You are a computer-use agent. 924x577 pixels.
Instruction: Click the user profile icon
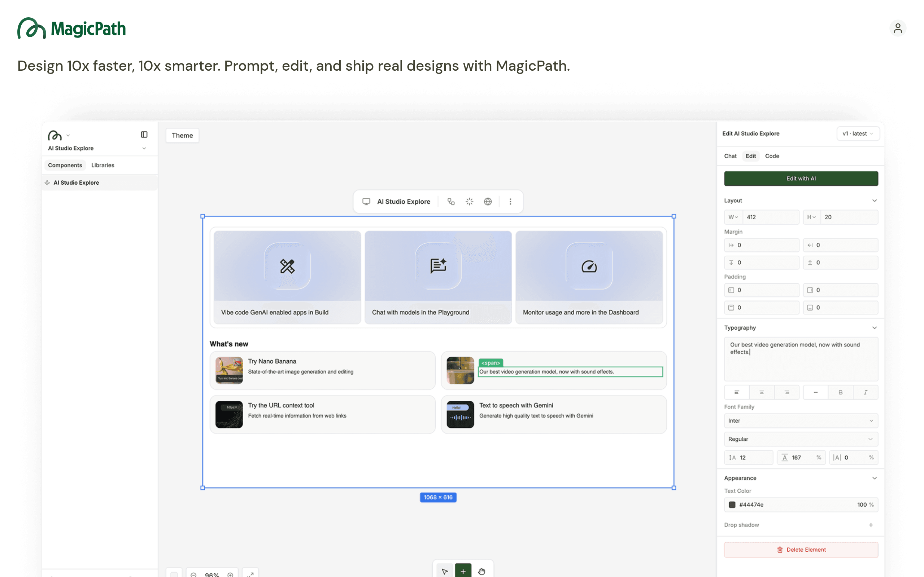(897, 28)
